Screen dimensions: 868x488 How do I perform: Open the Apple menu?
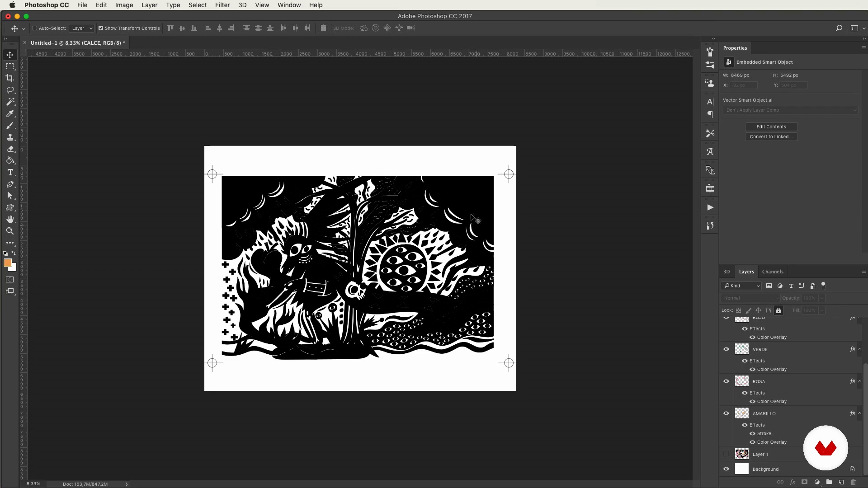click(x=12, y=5)
